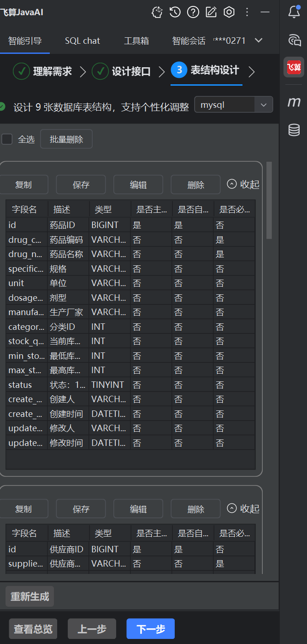Collapse the second table with 收起

pyautogui.click(x=243, y=509)
